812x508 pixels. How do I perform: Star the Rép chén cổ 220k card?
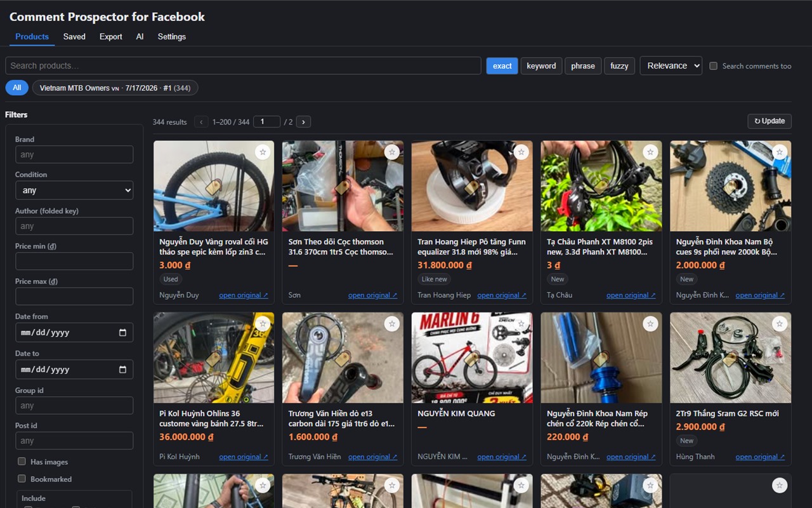click(650, 324)
